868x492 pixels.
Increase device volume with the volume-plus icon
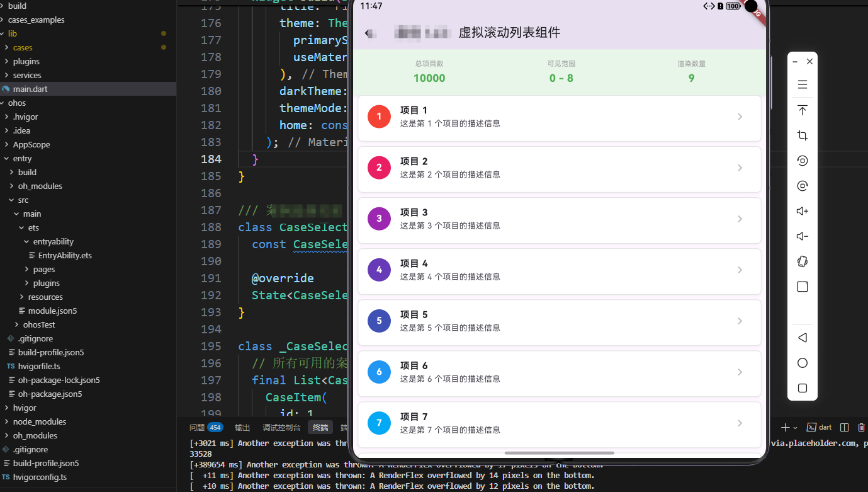(x=802, y=210)
